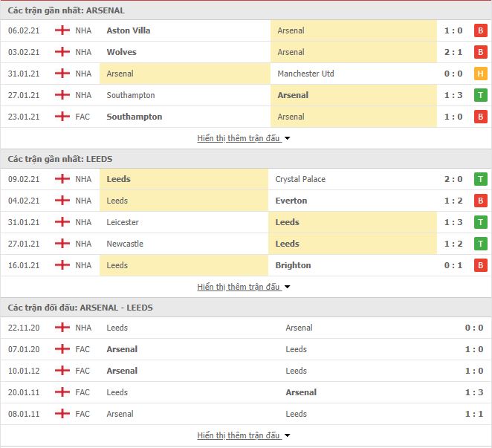Select 'Các trận đối đầu: ARSENAL - LEEDS' header
492x448 pixels.
tap(80, 308)
